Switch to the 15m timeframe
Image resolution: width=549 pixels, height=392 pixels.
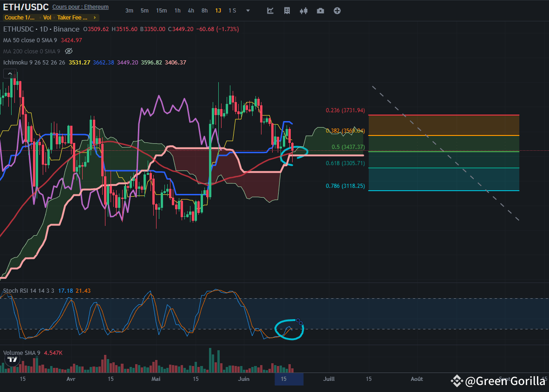(161, 11)
